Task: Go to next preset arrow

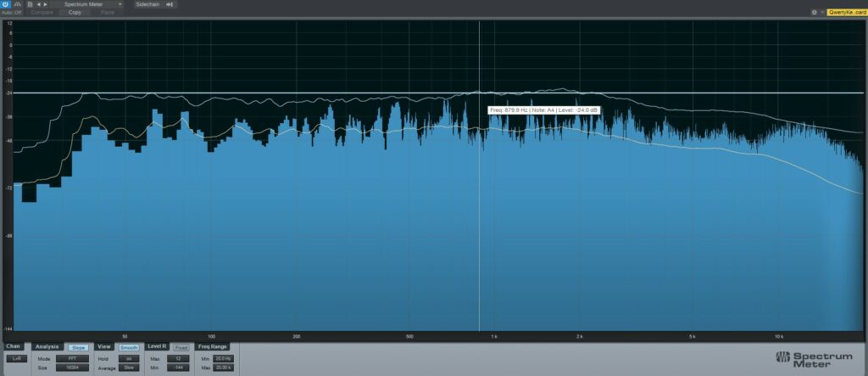Action: click(x=44, y=4)
